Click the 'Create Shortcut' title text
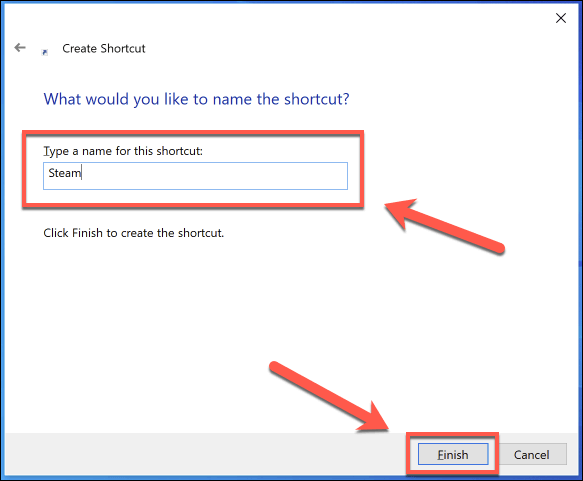This screenshot has width=583, height=481. click(x=104, y=48)
